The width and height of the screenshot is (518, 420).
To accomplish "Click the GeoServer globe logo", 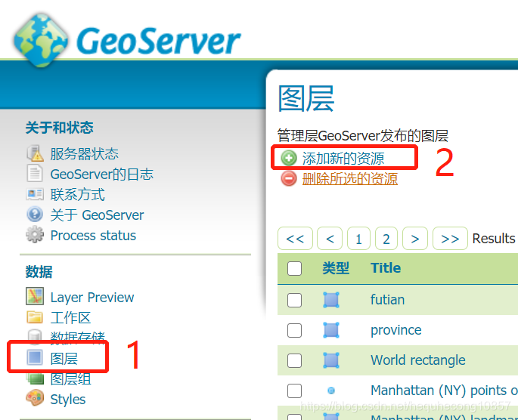I will click(41, 40).
